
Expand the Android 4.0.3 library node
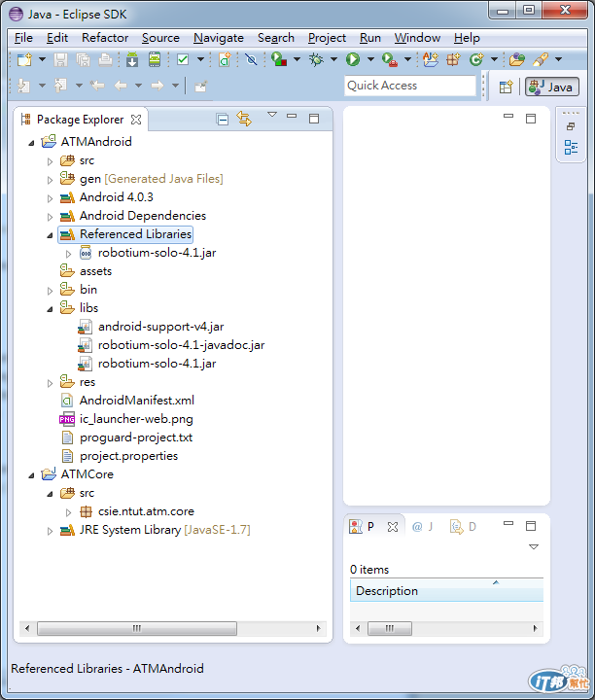50,198
